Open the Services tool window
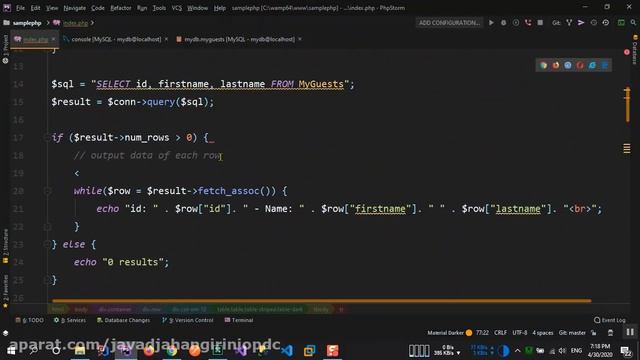The image size is (640, 360). (70, 320)
